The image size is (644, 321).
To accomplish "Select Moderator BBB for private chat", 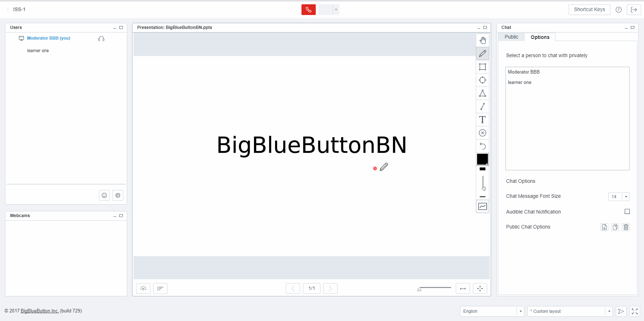I will point(567,72).
